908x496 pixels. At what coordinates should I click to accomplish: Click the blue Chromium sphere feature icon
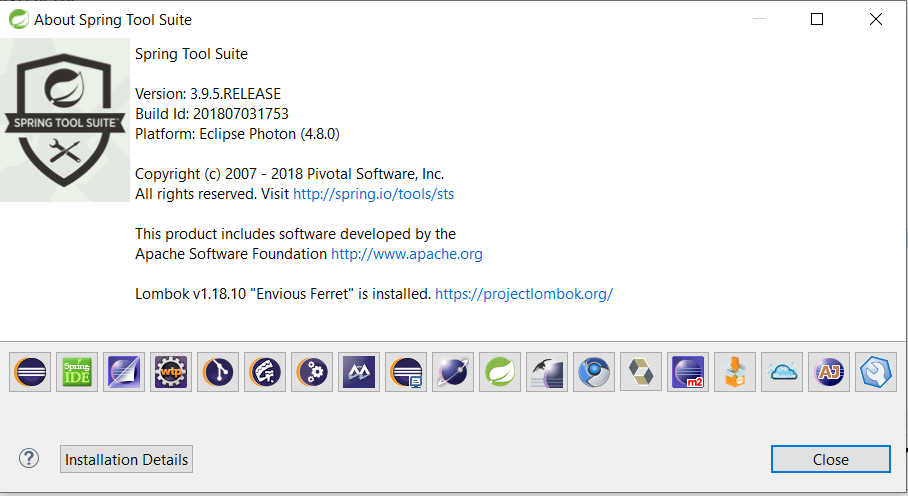[594, 372]
